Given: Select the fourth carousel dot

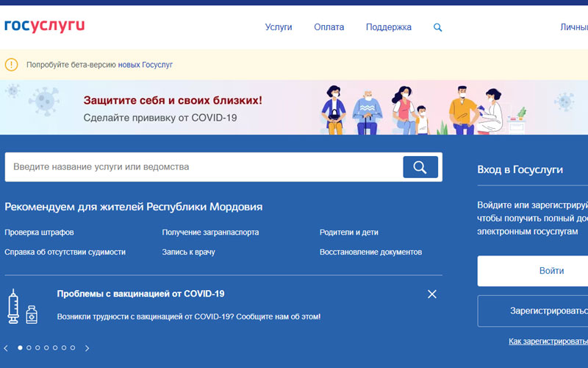Looking at the screenshot, I should point(46,347).
